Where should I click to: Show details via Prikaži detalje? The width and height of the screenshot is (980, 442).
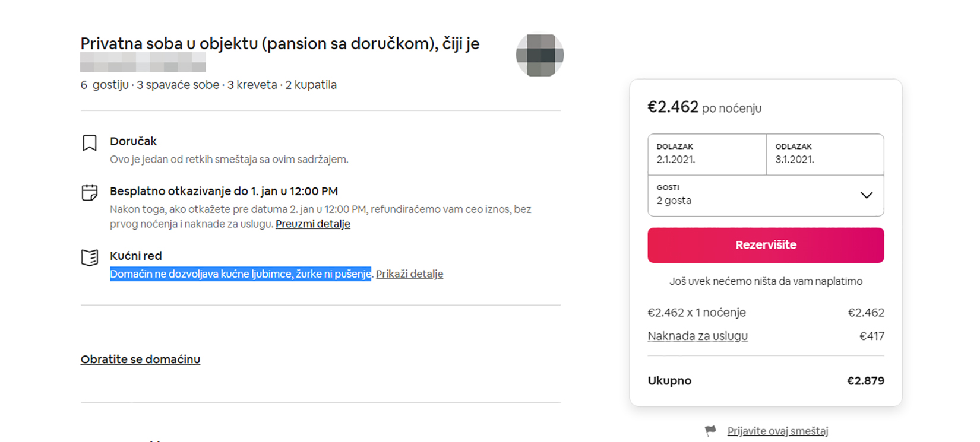409,274
